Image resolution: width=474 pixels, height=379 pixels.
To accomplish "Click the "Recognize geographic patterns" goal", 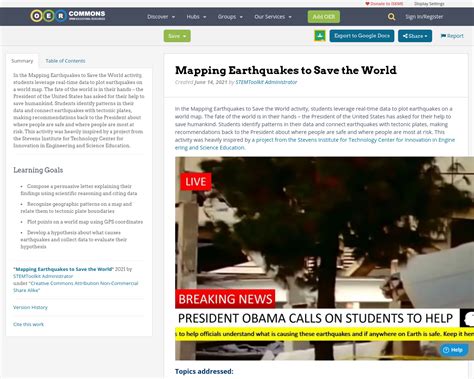I will point(76,207).
